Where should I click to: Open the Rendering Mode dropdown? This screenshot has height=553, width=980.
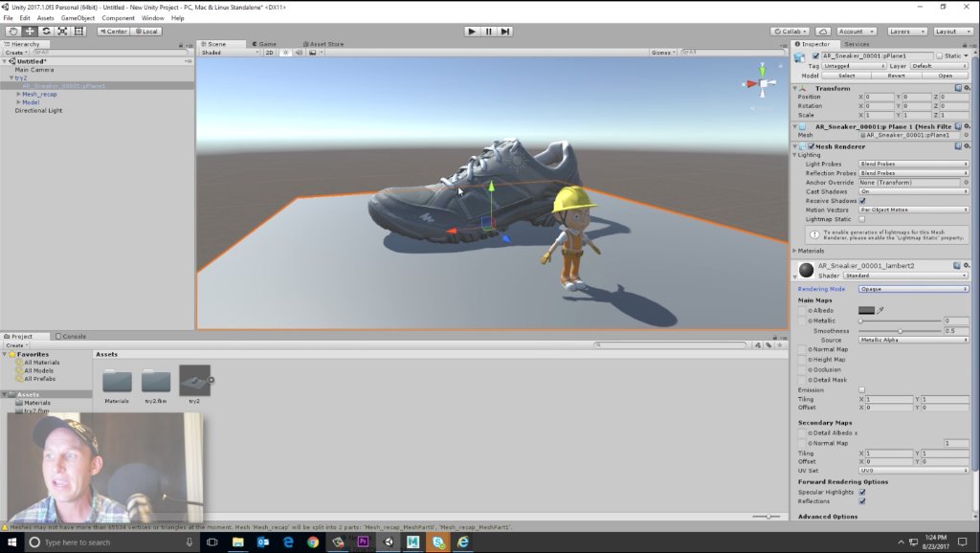(x=914, y=289)
